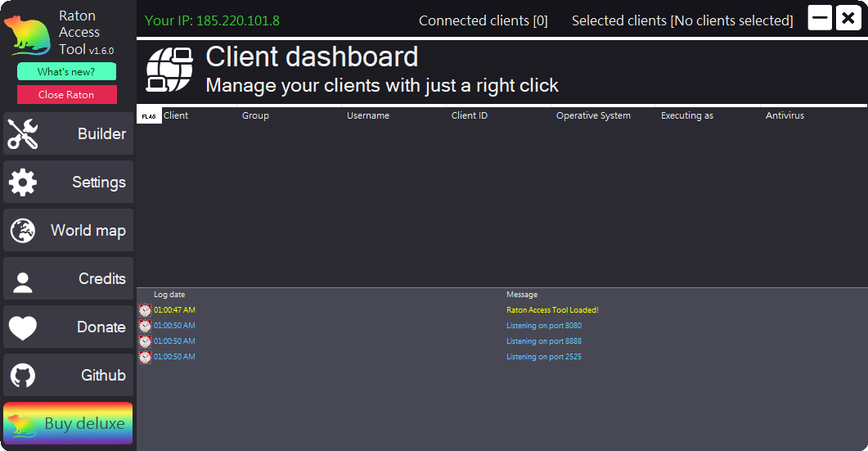Click the Settings gear icon
868x451 pixels.
pyautogui.click(x=23, y=182)
